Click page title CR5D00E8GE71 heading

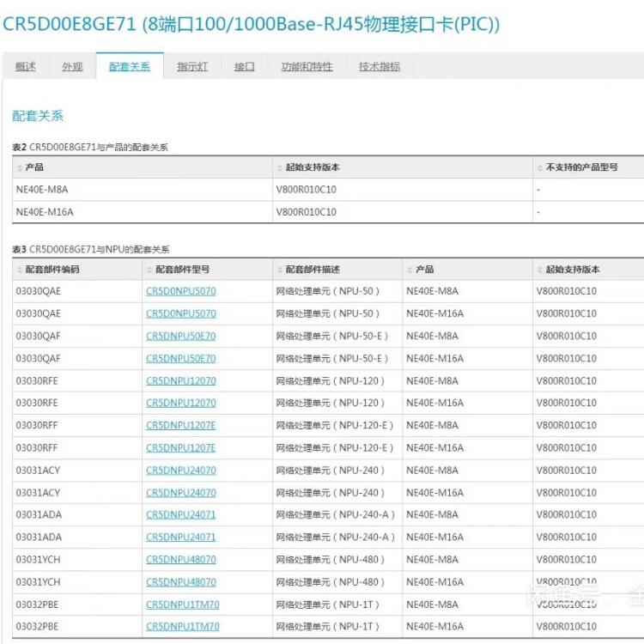click(251, 24)
